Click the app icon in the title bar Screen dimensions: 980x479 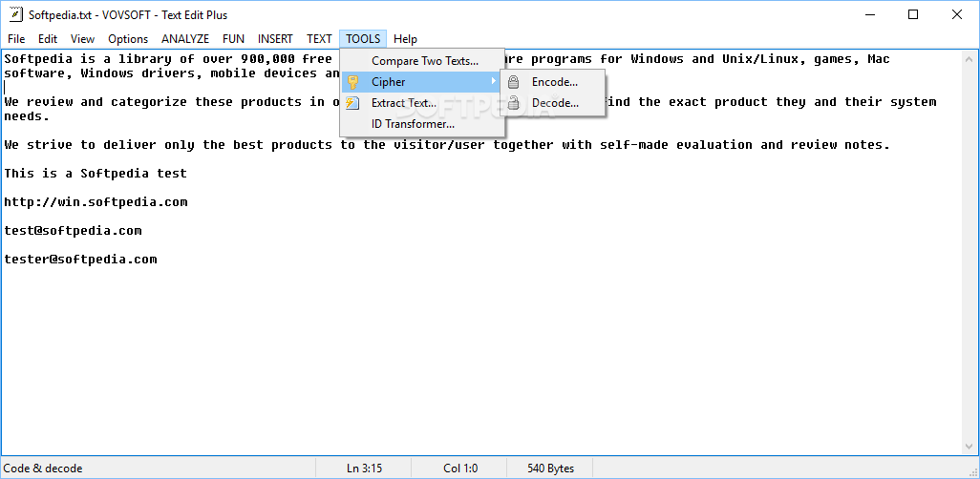pos(15,15)
